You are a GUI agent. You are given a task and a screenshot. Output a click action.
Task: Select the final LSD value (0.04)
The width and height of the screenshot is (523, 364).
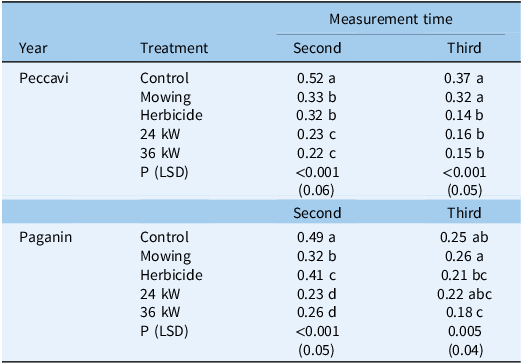465,350
